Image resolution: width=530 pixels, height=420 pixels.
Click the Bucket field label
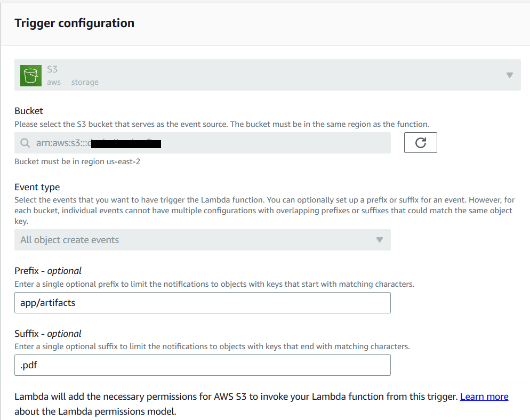click(x=29, y=111)
